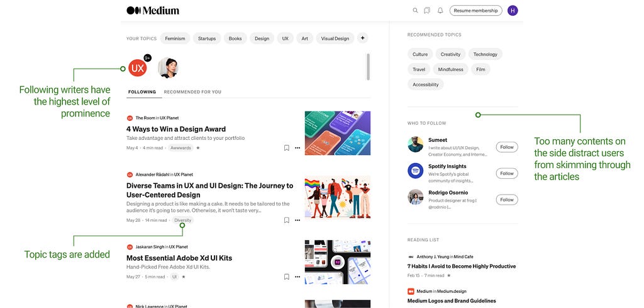644x308 pixels.
Task: Select the Art topic chip
Action: 305,38
